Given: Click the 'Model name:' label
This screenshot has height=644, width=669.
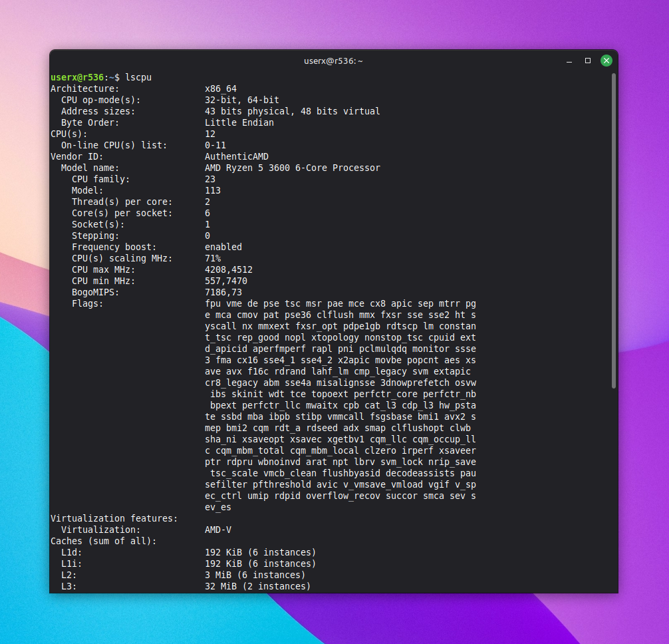Looking at the screenshot, I should (x=90, y=168).
